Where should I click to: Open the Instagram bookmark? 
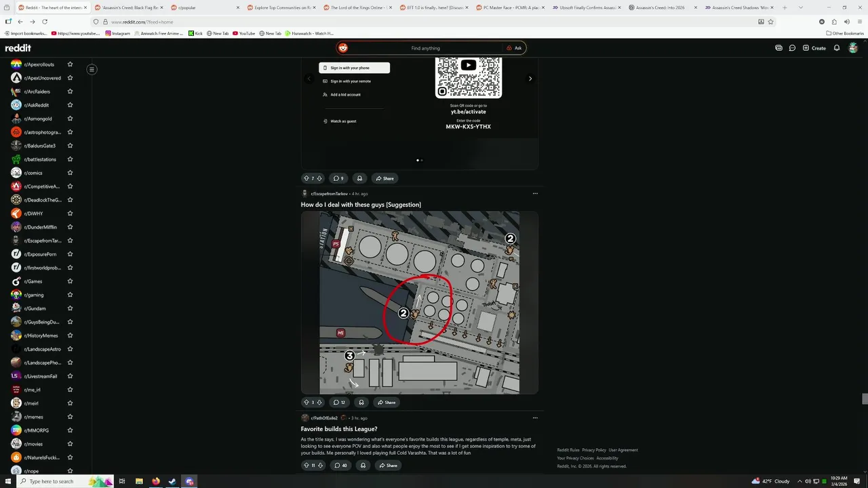pos(117,33)
